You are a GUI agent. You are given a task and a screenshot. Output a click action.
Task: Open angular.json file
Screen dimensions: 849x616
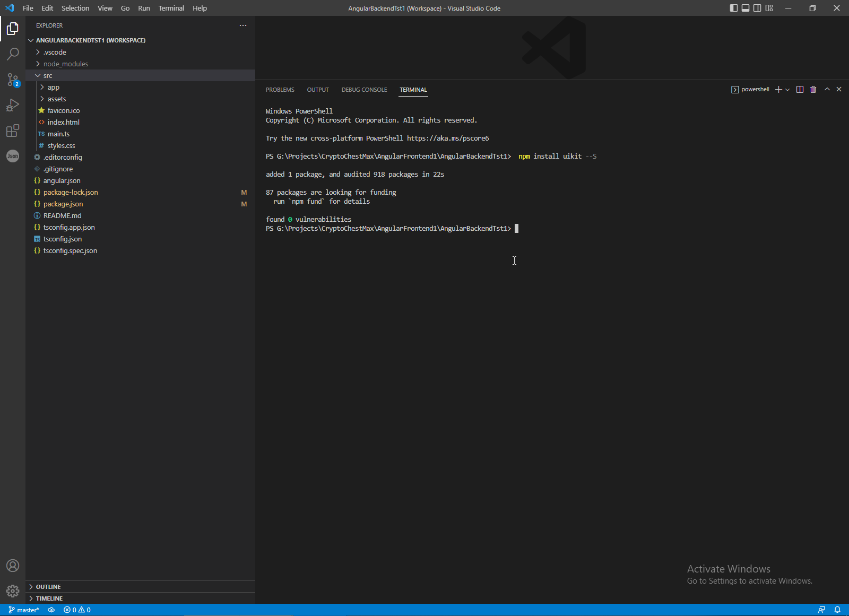pyautogui.click(x=140, y=180)
